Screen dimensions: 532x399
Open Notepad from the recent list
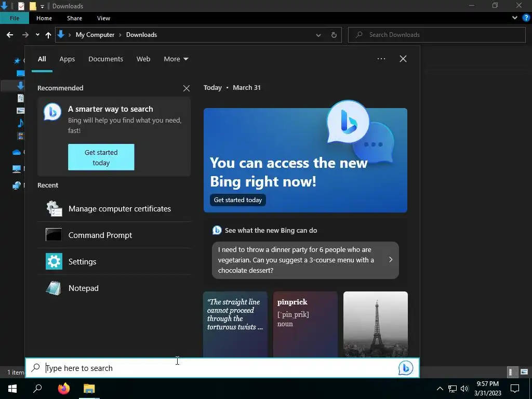pos(114,288)
